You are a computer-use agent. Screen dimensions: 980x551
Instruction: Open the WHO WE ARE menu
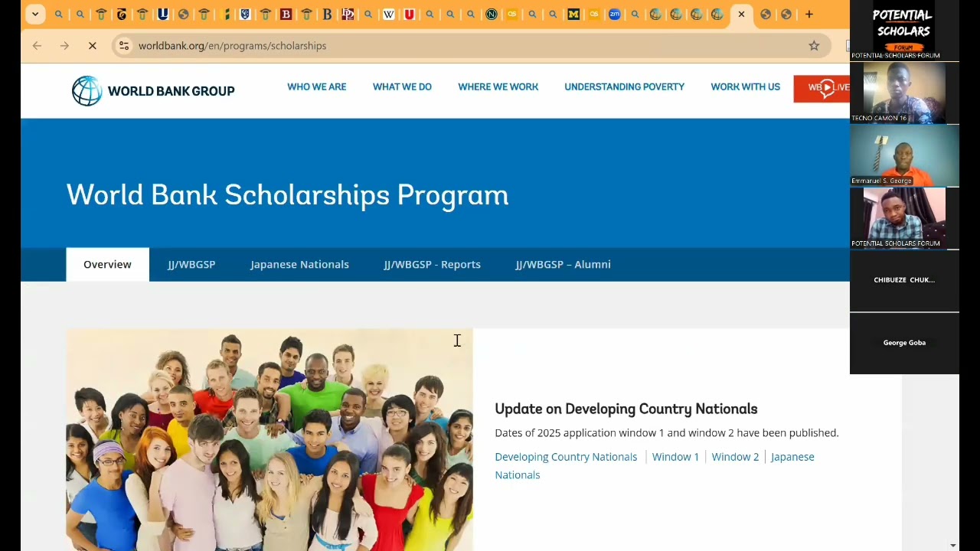(316, 87)
